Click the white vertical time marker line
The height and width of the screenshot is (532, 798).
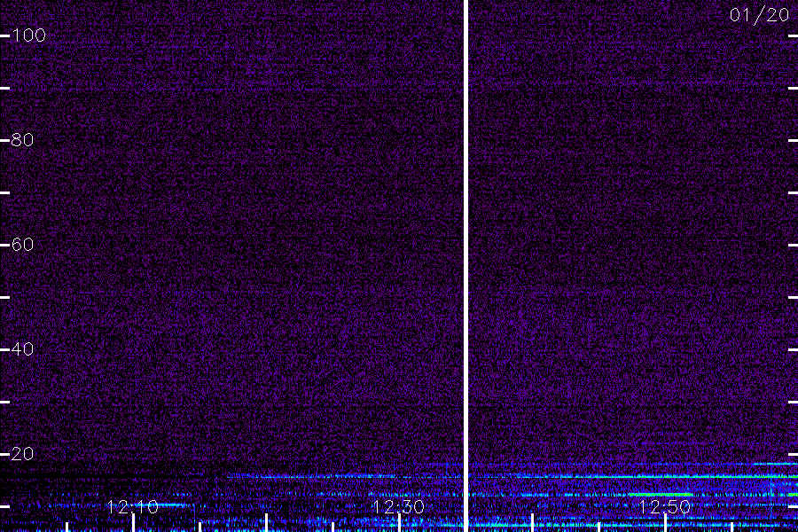pyautogui.click(x=465, y=266)
